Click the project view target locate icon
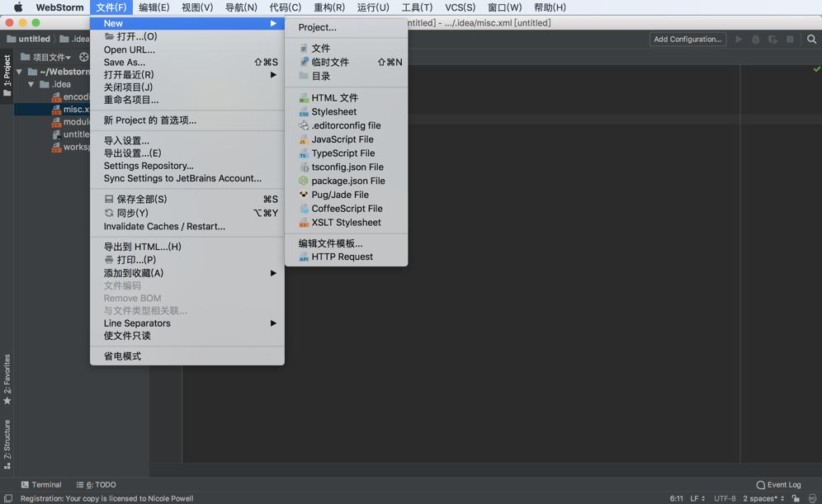This screenshot has height=504, width=822. [x=84, y=57]
